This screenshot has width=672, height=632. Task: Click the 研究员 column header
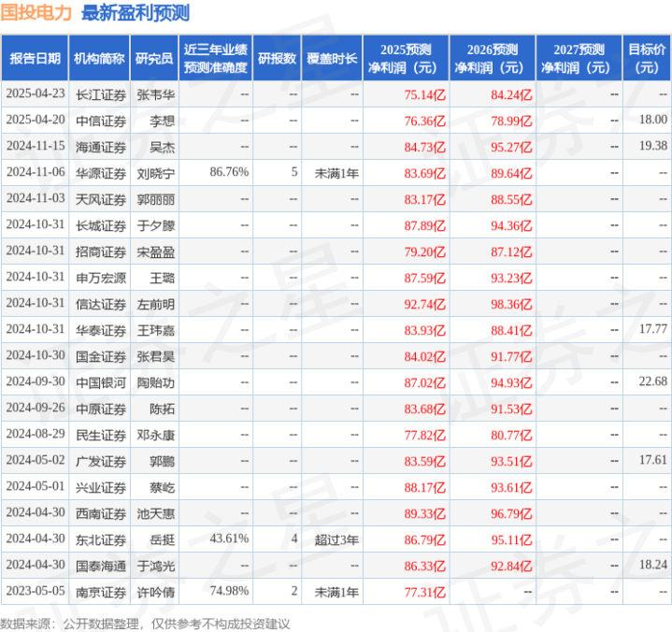click(154, 58)
